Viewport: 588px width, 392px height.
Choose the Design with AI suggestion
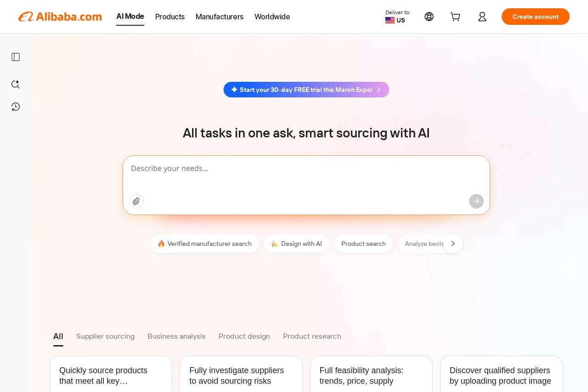(x=296, y=244)
